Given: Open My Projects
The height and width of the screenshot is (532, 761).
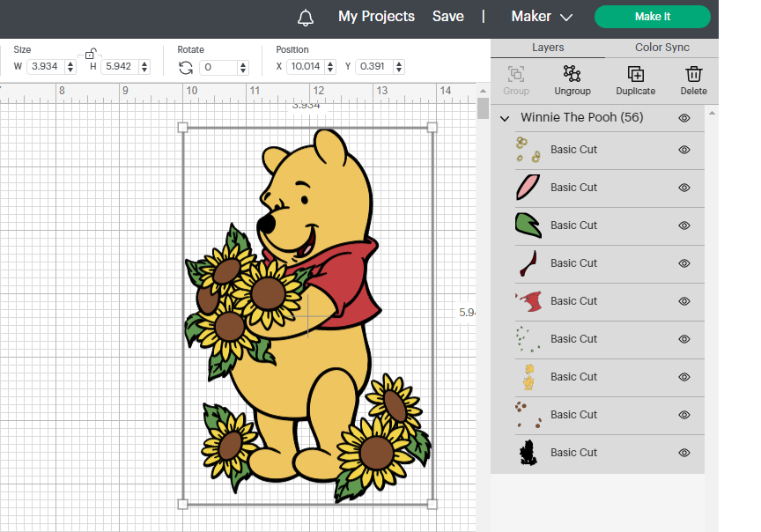Looking at the screenshot, I should point(377,17).
